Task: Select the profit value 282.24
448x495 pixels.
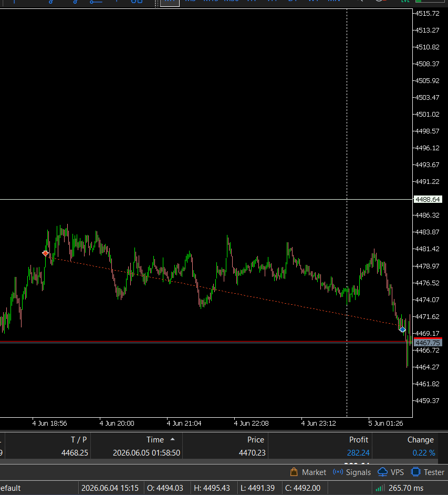Action: [x=358, y=452]
